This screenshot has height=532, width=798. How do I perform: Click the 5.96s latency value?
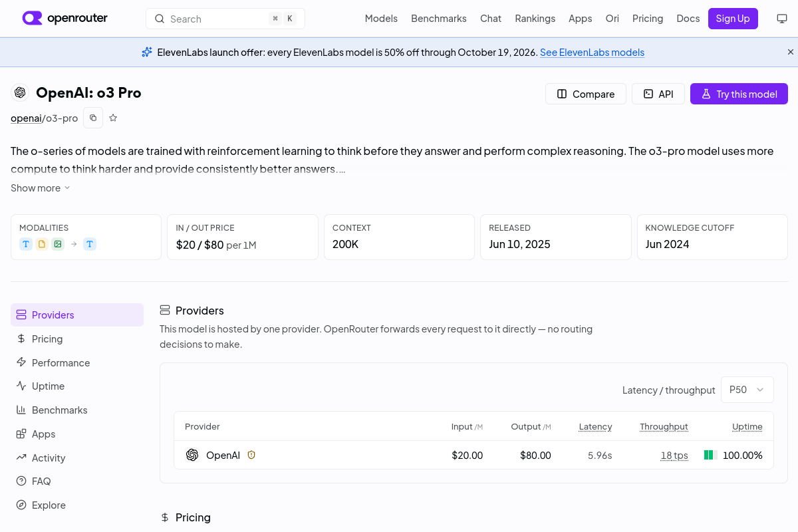point(600,456)
